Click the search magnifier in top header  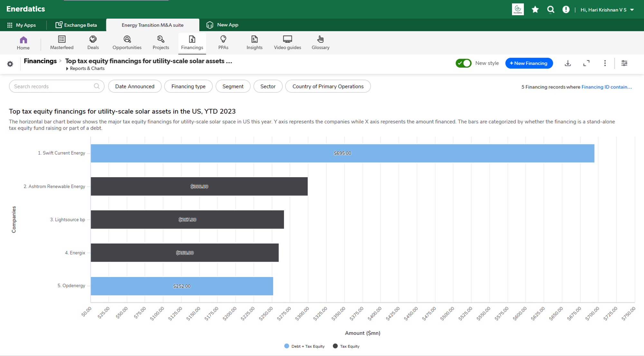point(551,10)
